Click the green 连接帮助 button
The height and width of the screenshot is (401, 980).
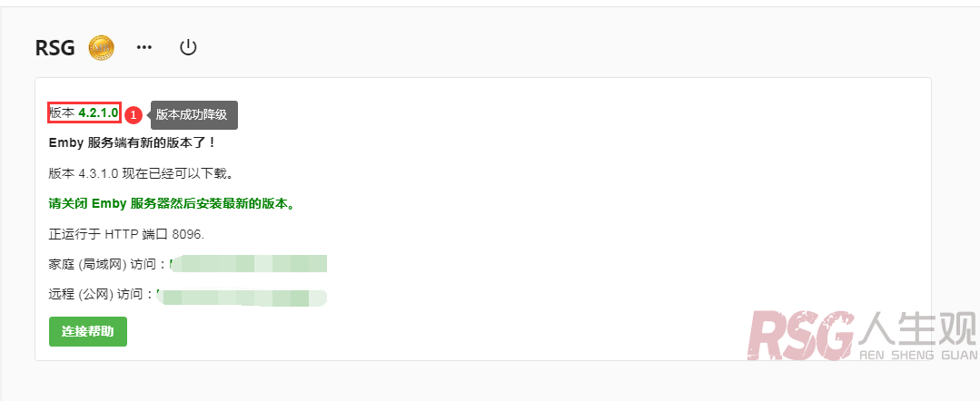click(88, 331)
